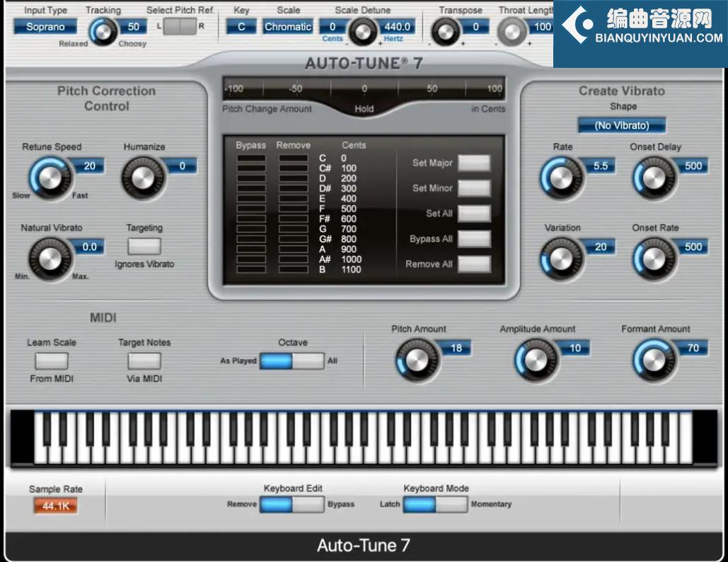Click the Throat Length value 100
Image resolution: width=728 pixels, height=562 pixels.
click(541, 26)
